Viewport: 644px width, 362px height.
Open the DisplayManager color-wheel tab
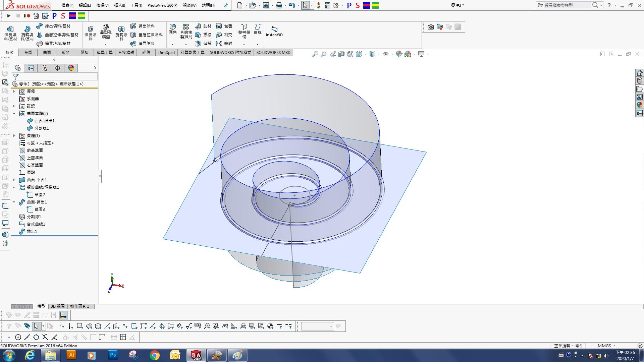point(71,68)
